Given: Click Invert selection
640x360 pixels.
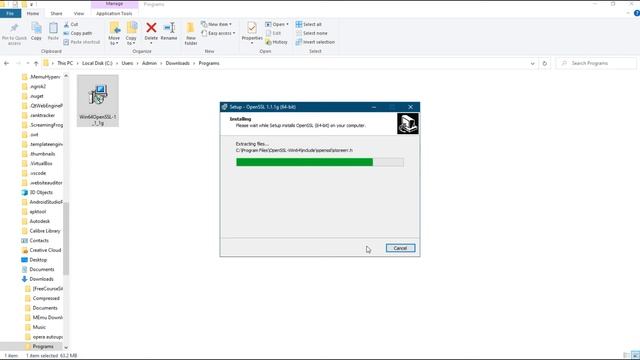Looking at the screenshot, I should point(315,42).
